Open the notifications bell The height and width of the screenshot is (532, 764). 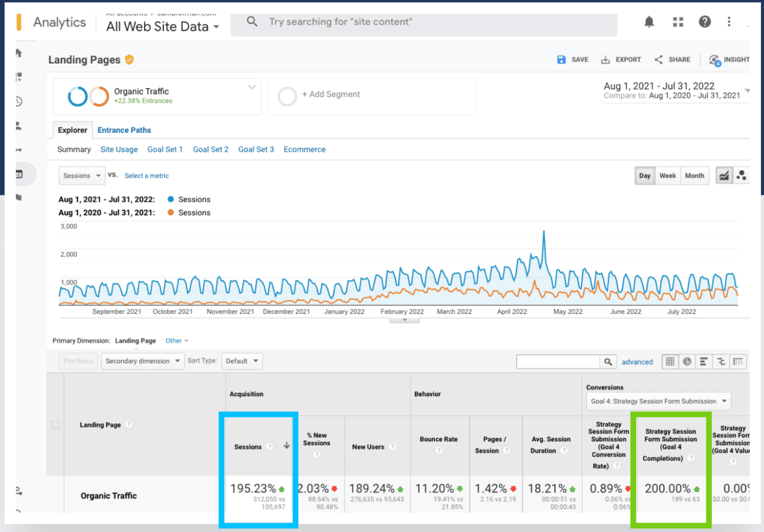pos(649,22)
